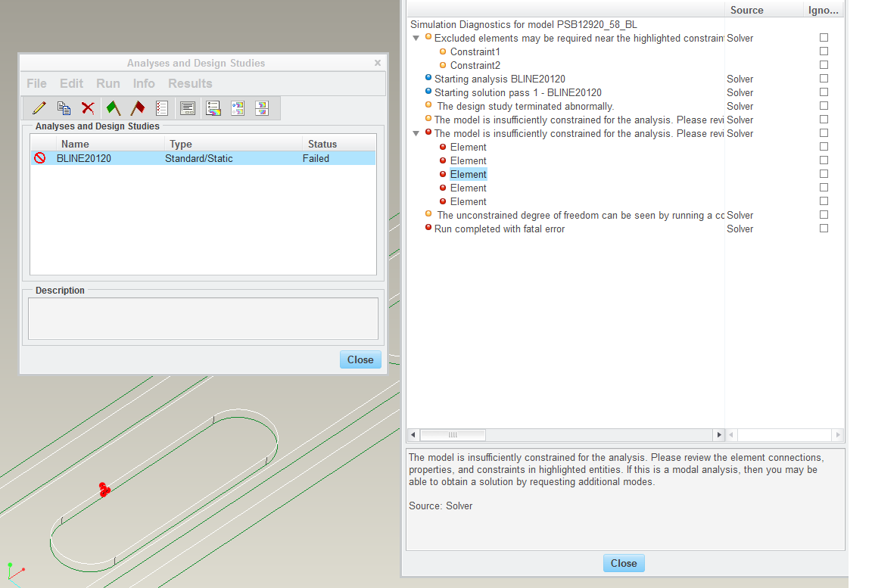Click the green flag Start run icon
Viewport: 872px width, 588px height.
tap(114, 107)
